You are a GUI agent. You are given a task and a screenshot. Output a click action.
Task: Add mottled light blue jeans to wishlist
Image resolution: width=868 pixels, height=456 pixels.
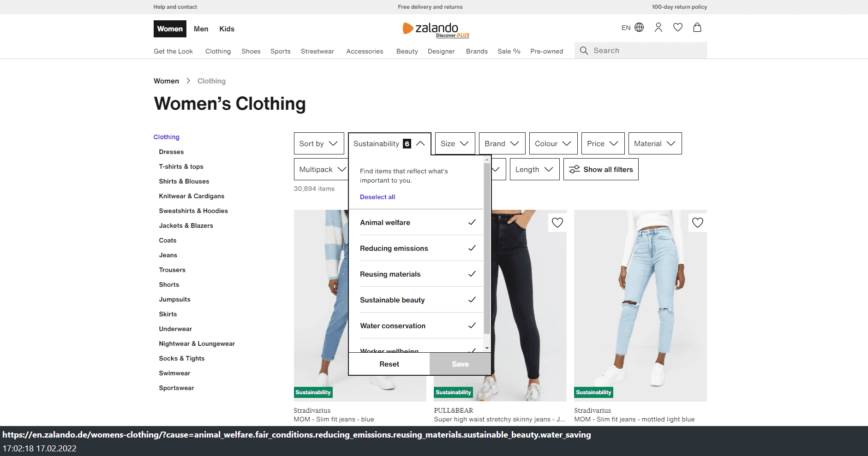[x=698, y=223]
